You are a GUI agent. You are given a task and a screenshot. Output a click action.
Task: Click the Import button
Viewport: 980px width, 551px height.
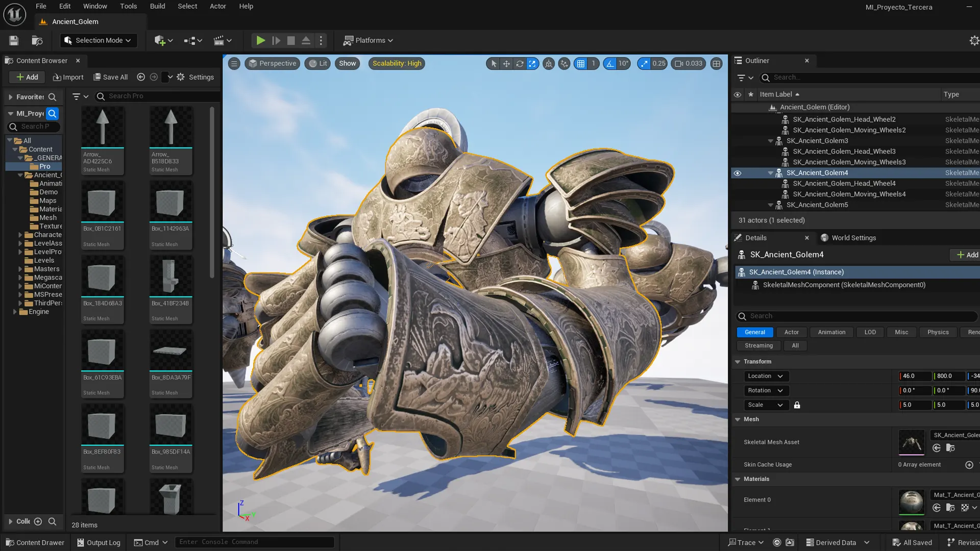point(68,77)
